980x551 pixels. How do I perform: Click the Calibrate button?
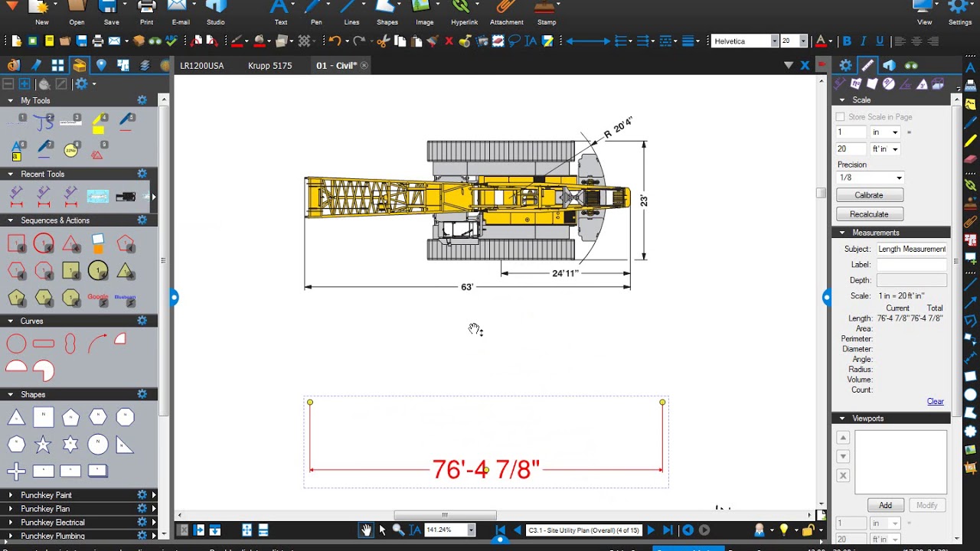click(869, 195)
